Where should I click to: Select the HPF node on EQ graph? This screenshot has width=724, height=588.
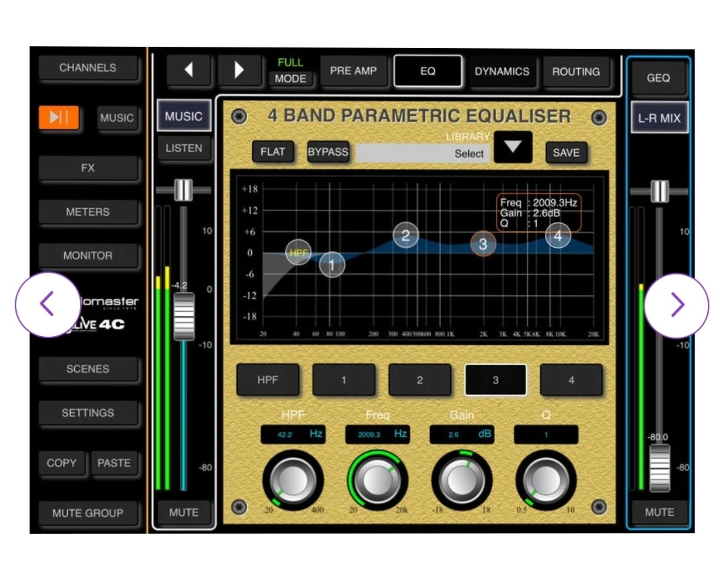coord(298,252)
